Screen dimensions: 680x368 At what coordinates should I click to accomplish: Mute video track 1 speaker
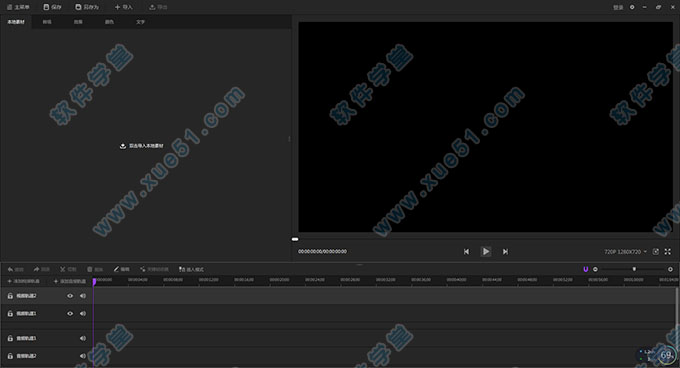tap(83, 313)
